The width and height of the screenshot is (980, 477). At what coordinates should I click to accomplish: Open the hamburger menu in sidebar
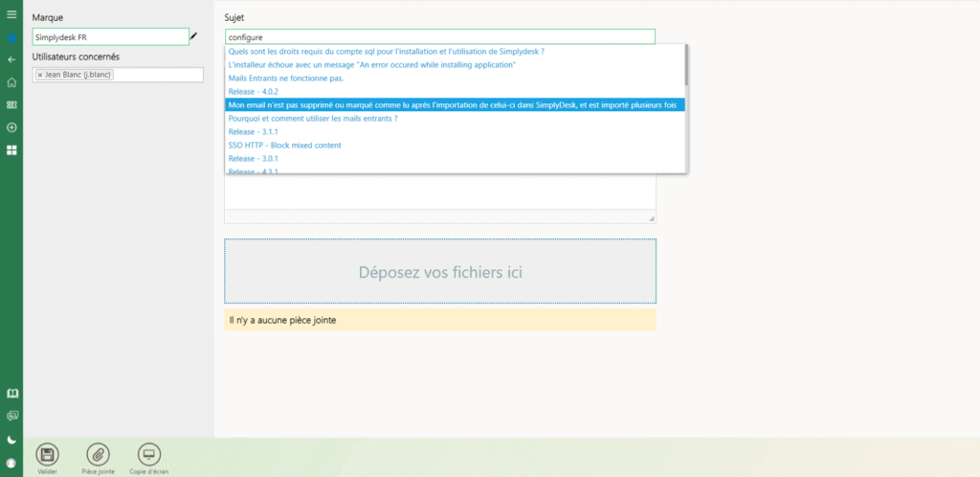pyautogui.click(x=11, y=14)
